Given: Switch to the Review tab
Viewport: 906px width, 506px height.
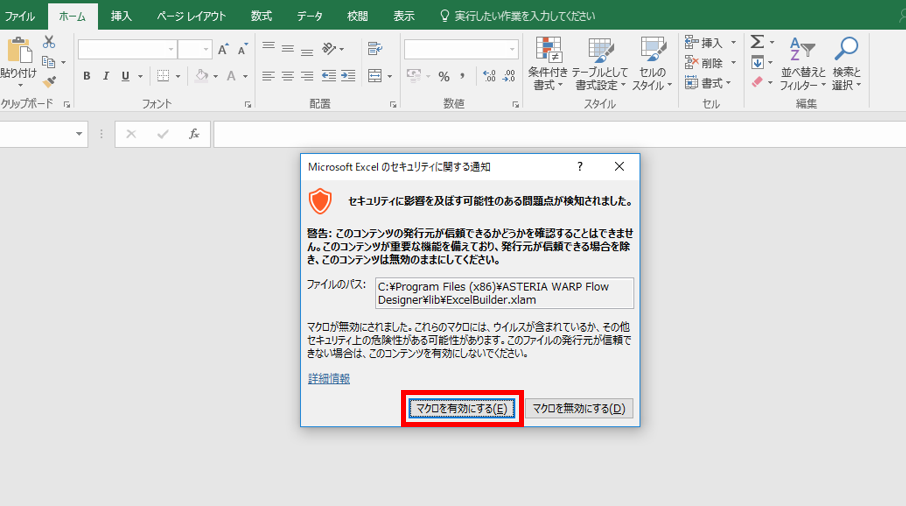Looking at the screenshot, I should [x=358, y=16].
